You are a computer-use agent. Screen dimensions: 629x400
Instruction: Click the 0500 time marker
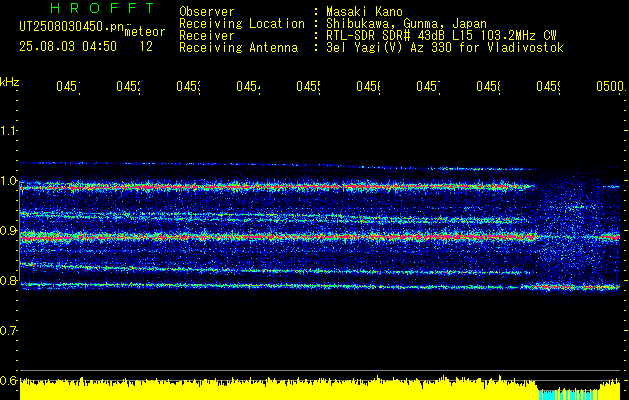point(610,86)
